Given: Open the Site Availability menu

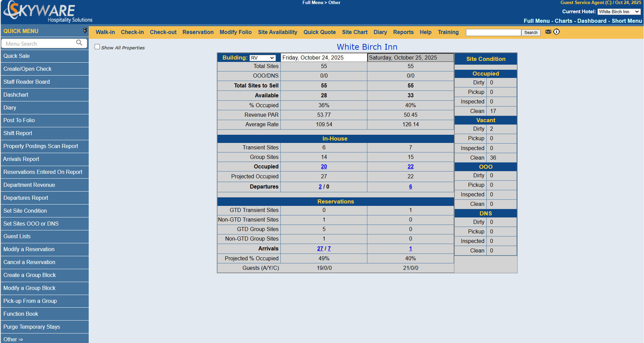Looking at the screenshot, I should click(277, 32).
